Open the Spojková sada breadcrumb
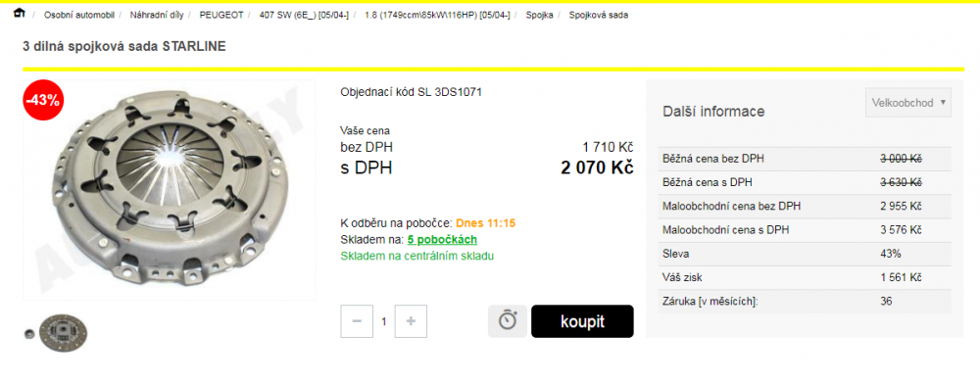This screenshot has height=382, width=980. click(598, 15)
